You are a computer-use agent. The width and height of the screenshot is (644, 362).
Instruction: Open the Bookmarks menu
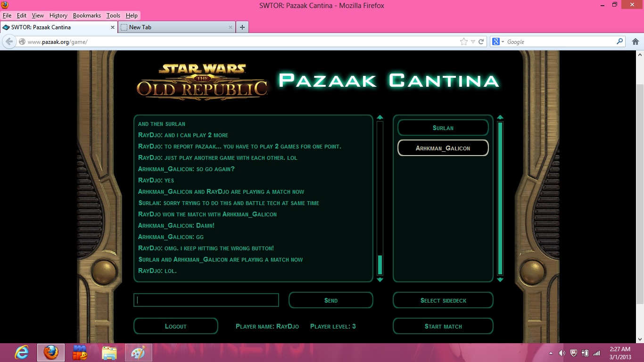(87, 16)
